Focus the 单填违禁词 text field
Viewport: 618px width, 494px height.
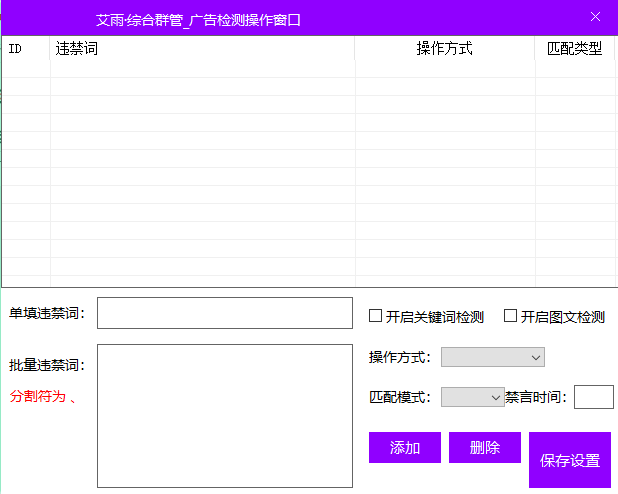click(224, 313)
